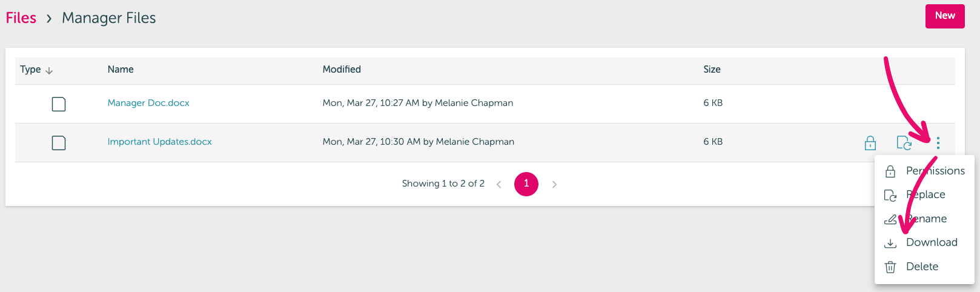Go to next page chevron
980x292 pixels.
pyautogui.click(x=554, y=184)
